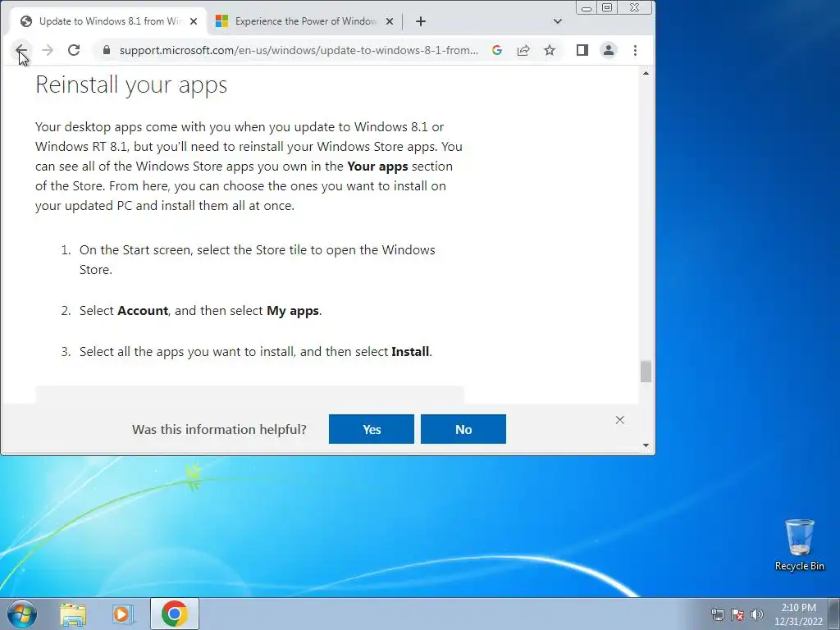Click the bold Install text
Screen dimensions: 840x630
coord(410,351)
